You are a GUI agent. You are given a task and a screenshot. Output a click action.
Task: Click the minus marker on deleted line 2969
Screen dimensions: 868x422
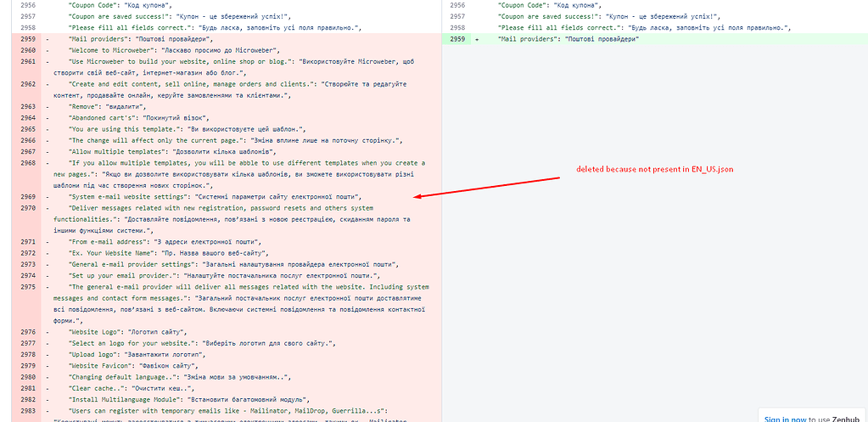click(48, 196)
